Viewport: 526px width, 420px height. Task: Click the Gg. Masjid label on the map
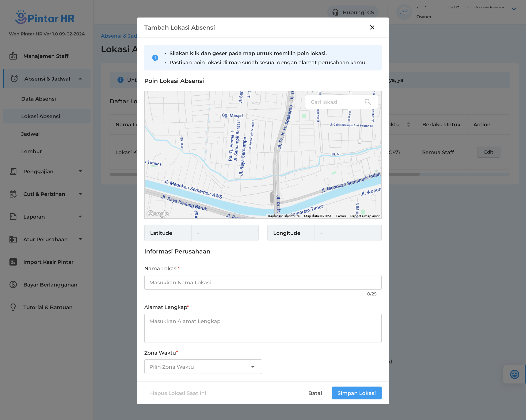click(232, 115)
